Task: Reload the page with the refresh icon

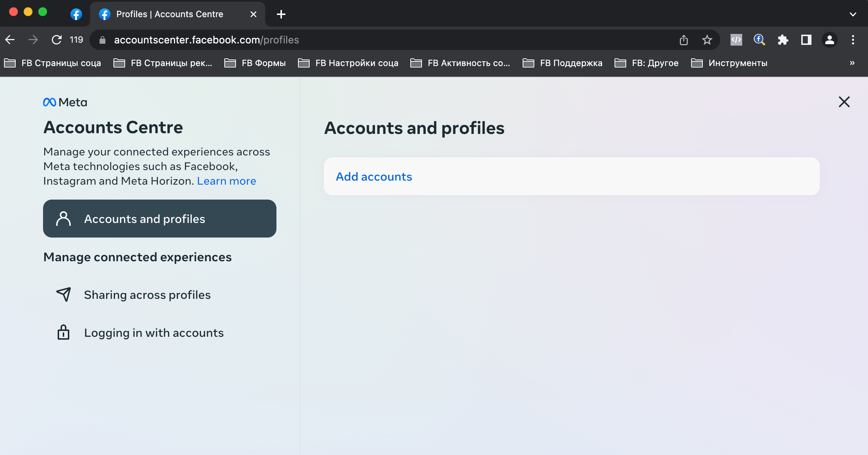Action: pos(57,40)
